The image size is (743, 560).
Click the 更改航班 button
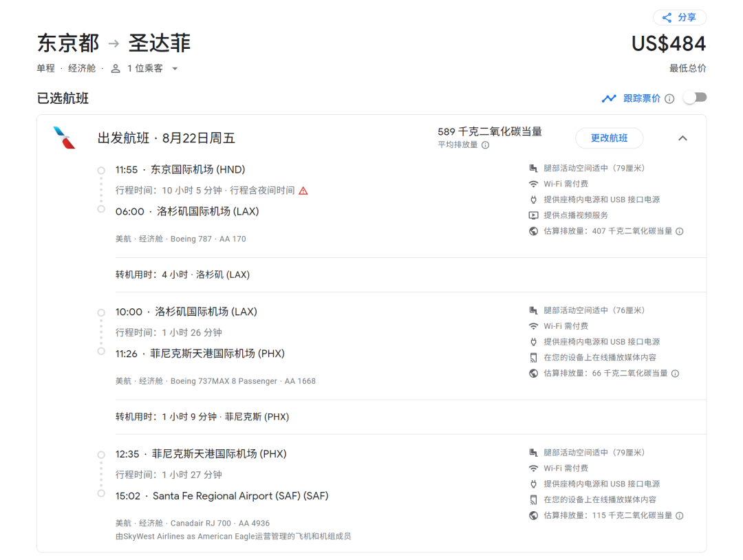(609, 138)
